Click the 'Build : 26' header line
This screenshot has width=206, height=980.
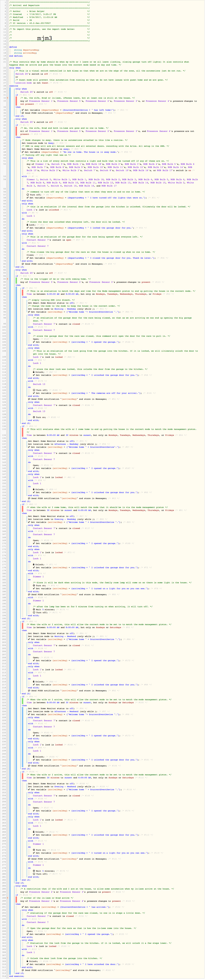pos(49,20)
